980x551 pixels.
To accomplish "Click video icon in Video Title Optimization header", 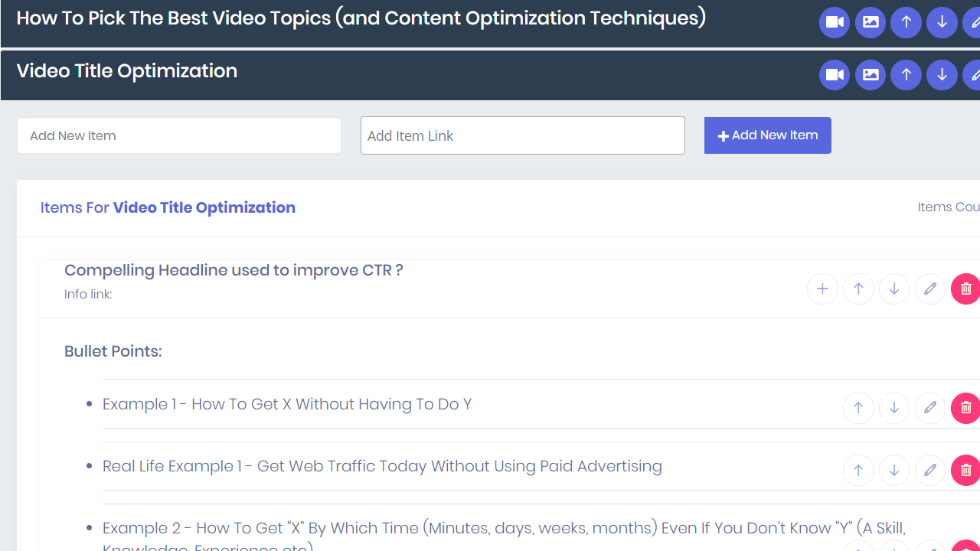I will point(835,75).
